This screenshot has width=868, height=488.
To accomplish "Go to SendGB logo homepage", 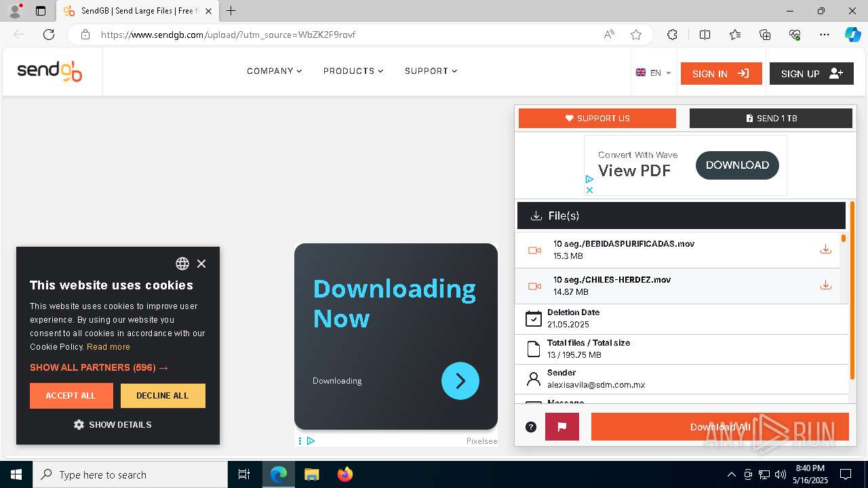I will [50, 71].
